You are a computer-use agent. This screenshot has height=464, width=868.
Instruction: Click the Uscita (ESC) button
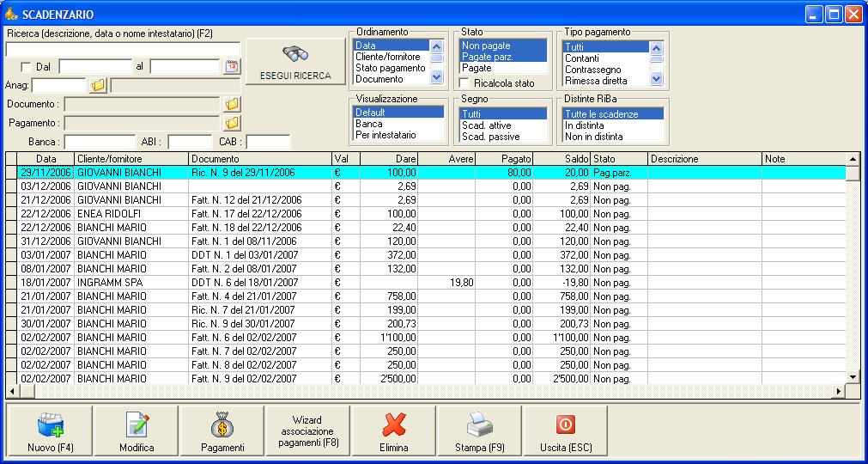coord(565,430)
